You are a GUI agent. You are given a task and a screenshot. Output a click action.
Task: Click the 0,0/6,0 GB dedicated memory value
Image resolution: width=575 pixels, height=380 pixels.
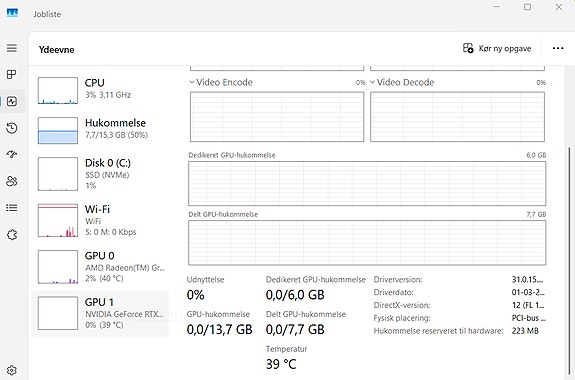click(295, 295)
